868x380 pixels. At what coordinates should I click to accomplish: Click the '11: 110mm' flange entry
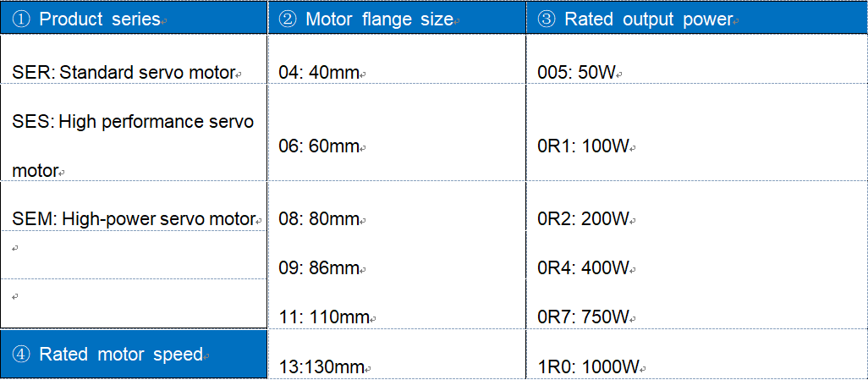324,317
